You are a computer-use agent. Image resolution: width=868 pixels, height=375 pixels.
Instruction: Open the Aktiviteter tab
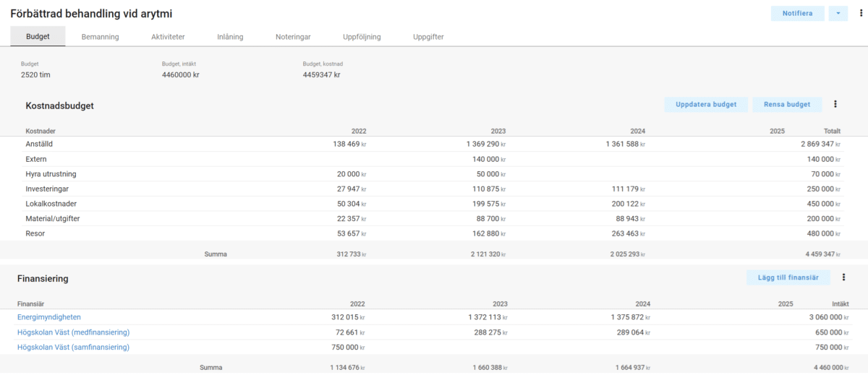coord(168,37)
